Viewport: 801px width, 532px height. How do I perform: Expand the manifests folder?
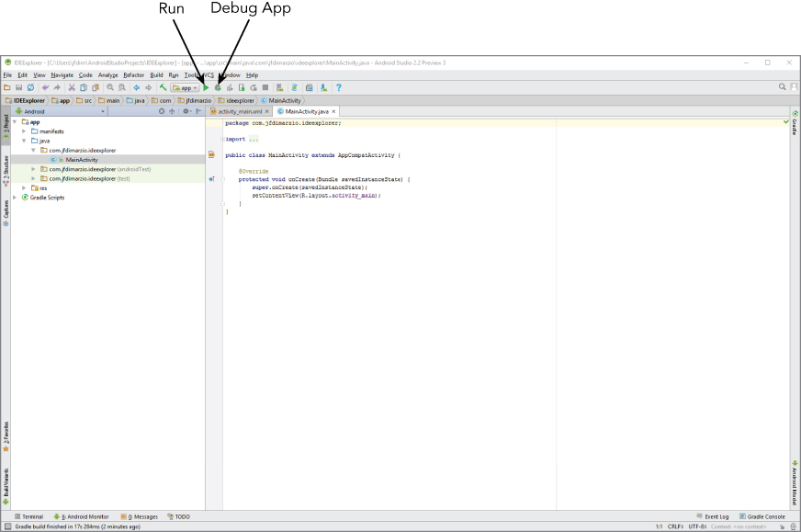(24, 131)
